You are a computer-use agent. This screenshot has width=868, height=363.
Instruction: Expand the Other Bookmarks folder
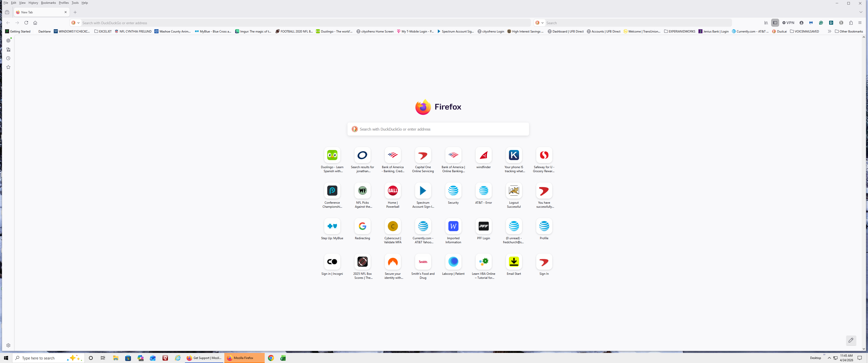tap(849, 31)
